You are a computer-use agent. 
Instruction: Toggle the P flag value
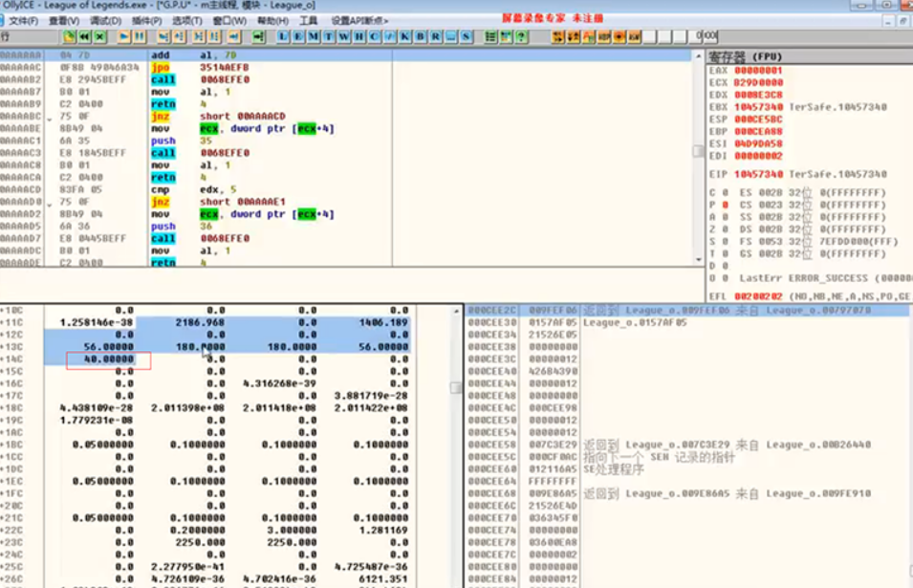tap(724, 205)
